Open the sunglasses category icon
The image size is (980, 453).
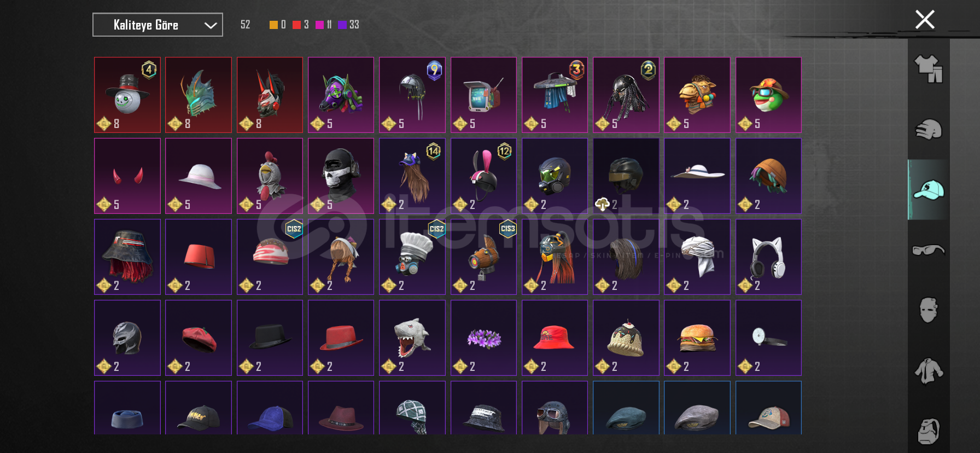(929, 250)
